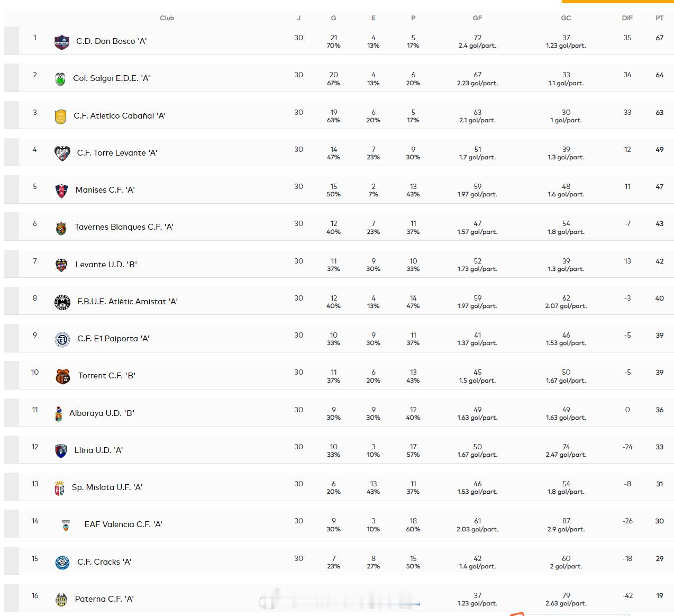Open Sp. Mislata U.F. 'A' team page

[107, 487]
